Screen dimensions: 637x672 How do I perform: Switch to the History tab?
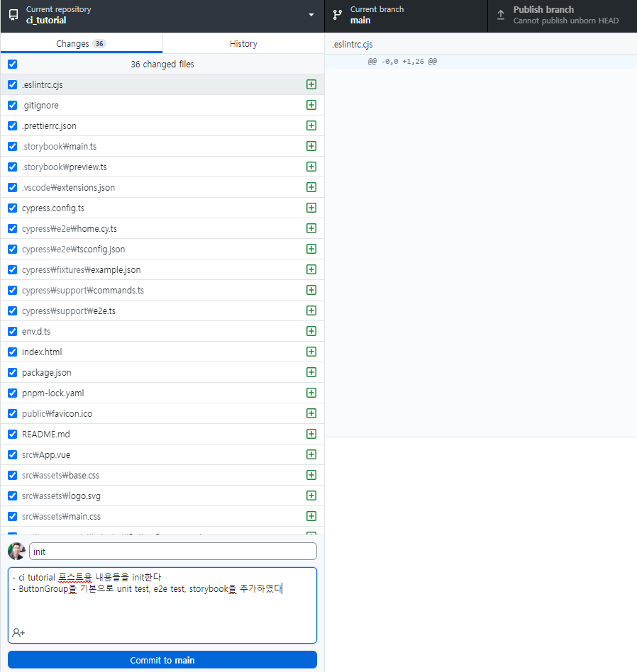click(243, 43)
